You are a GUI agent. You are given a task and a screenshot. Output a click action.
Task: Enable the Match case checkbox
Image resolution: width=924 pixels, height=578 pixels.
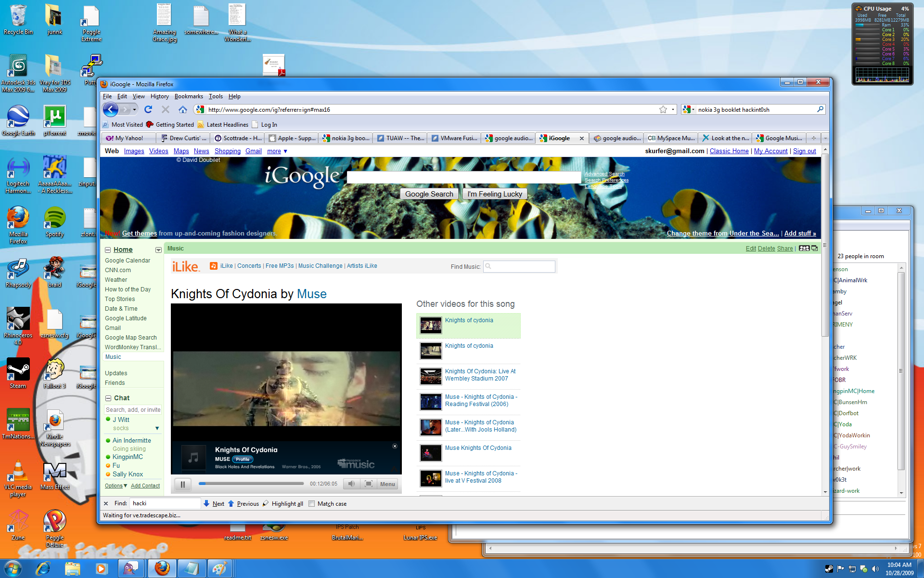[x=311, y=503]
